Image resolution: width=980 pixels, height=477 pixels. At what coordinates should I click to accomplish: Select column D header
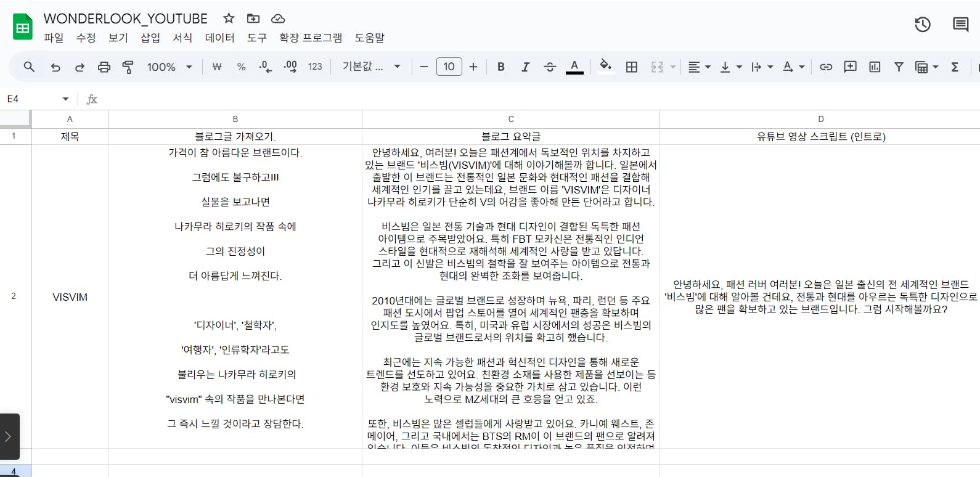pyautogui.click(x=820, y=119)
